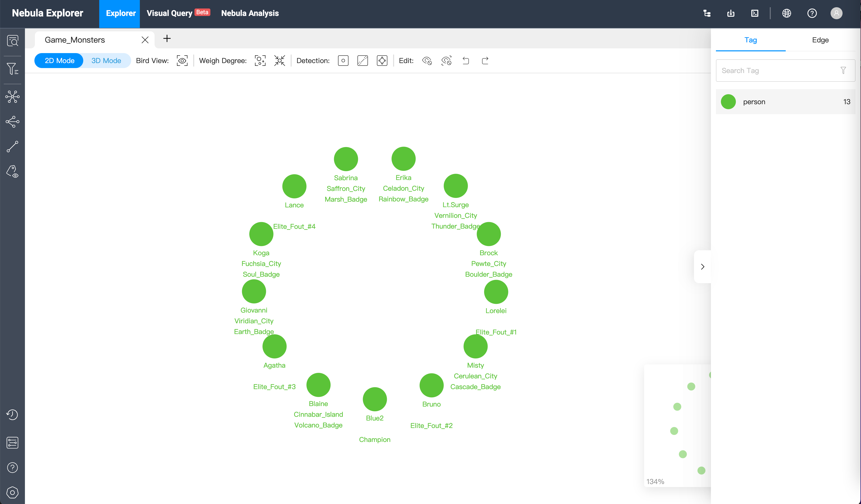Click the language globe icon
This screenshot has width=861, height=504.
786,13
